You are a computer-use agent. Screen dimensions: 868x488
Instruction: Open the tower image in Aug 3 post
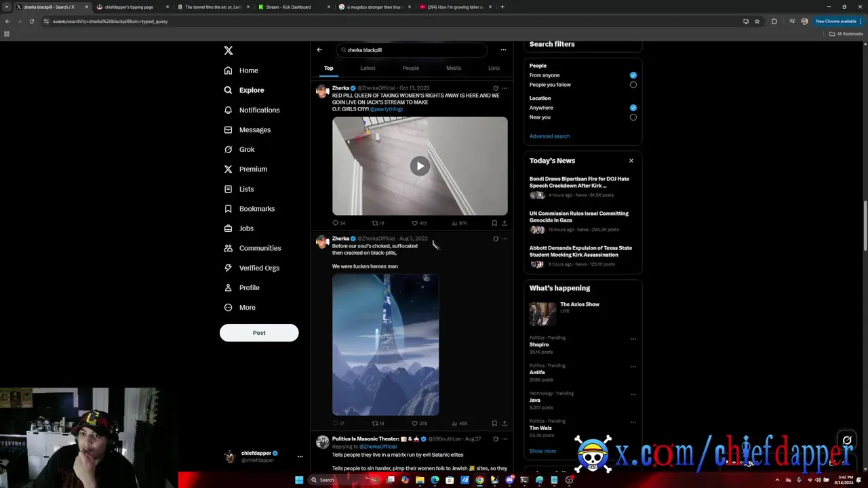pyautogui.click(x=385, y=344)
